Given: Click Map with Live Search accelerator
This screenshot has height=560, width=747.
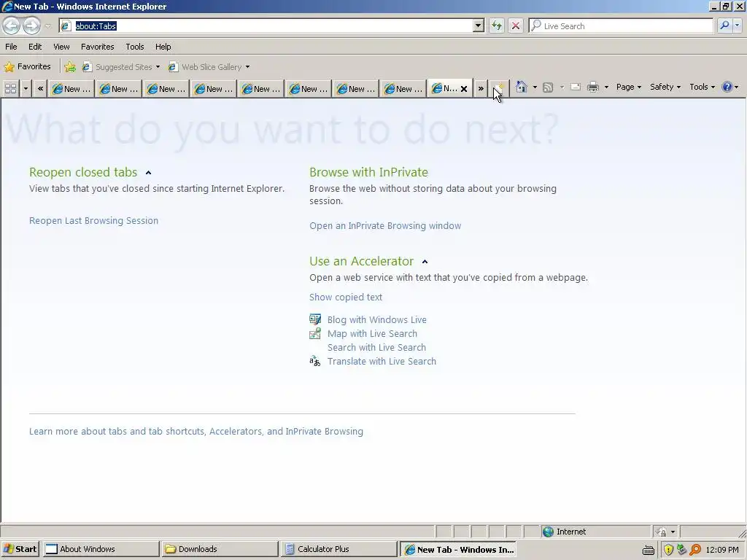Looking at the screenshot, I should [372, 334].
